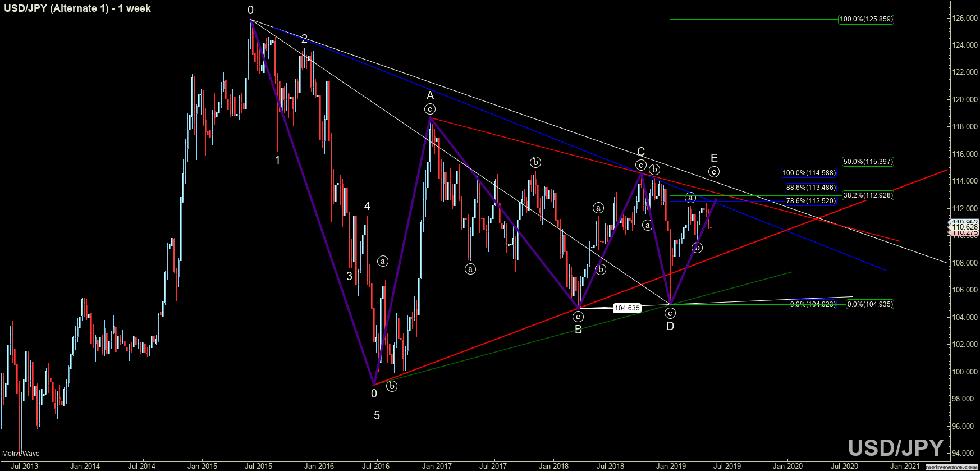Click the 0.0%(104.023) Fibonacci label
The height and width of the screenshot is (471, 980).
[813, 304]
